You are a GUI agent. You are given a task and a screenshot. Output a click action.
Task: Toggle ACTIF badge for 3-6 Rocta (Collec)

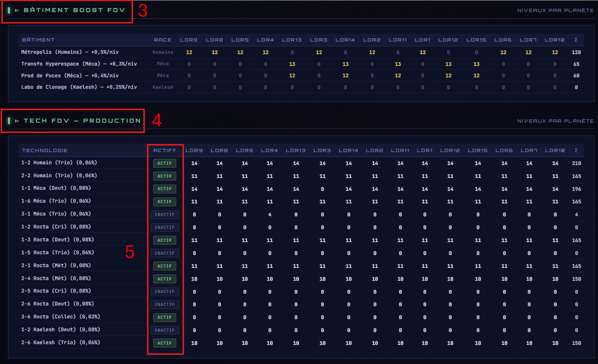click(165, 317)
